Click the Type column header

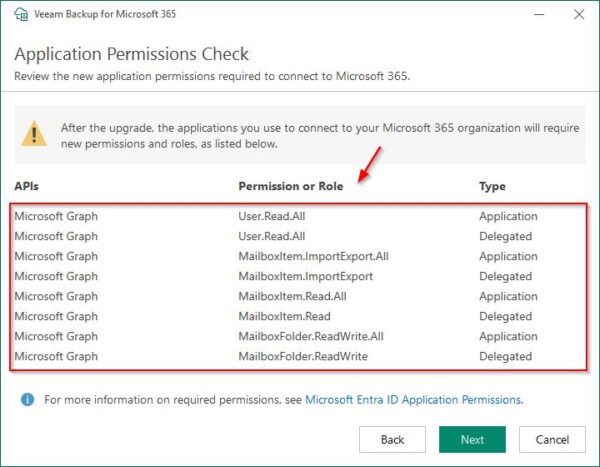click(x=492, y=186)
